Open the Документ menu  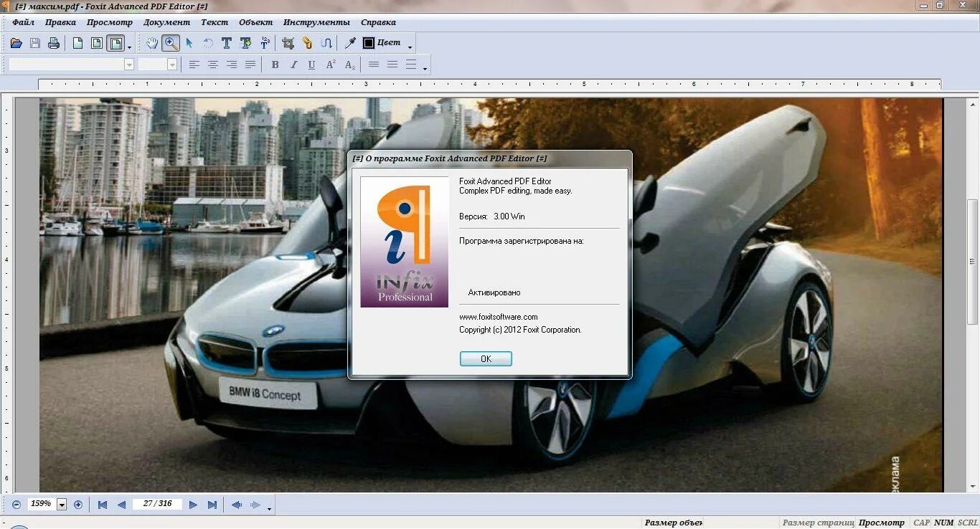point(167,22)
